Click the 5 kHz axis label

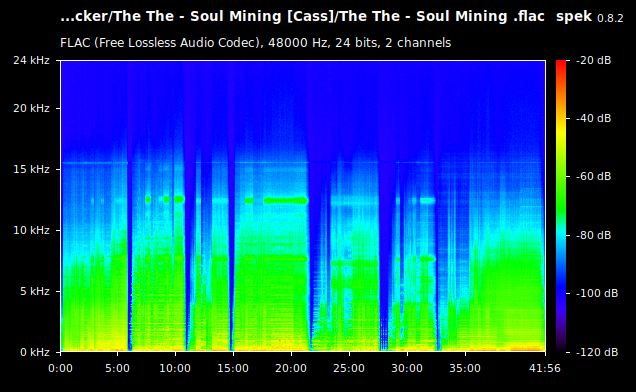click(35, 291)
